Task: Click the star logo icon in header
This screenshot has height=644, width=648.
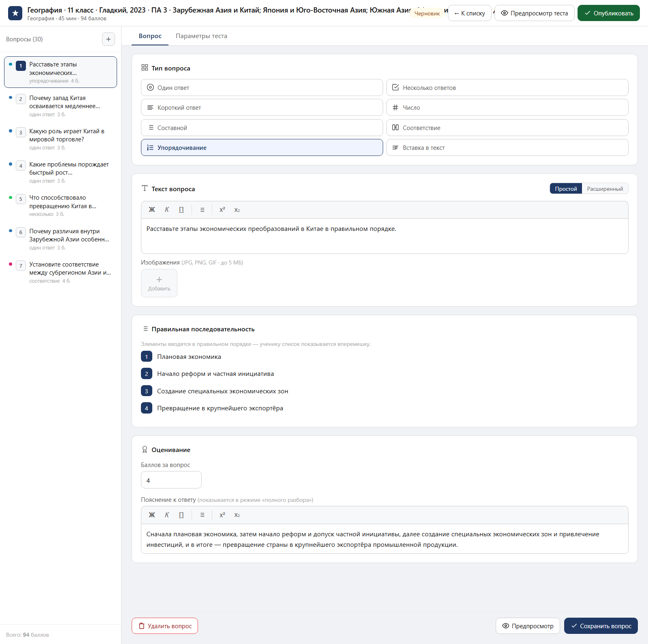Action: pyautogui.click(x=15, y=13)
